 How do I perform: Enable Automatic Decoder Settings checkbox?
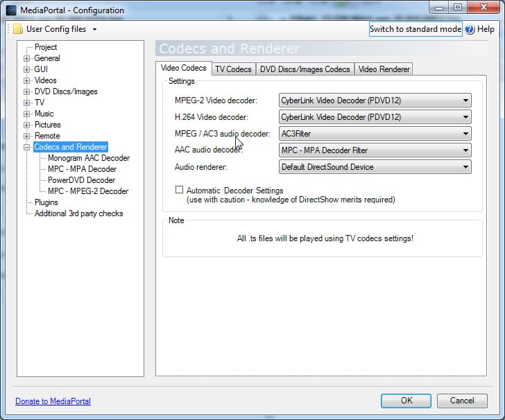[180, 190]
